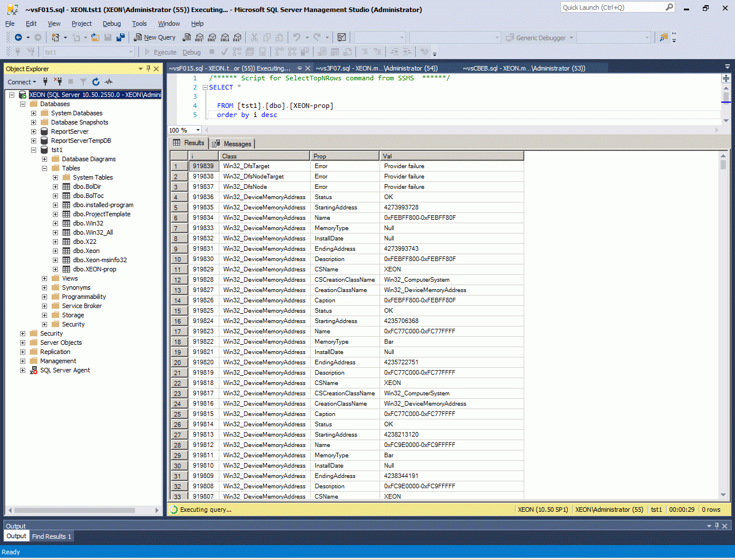
Task: Switch to the Messages results tab
Action: [x=232, y=143]
